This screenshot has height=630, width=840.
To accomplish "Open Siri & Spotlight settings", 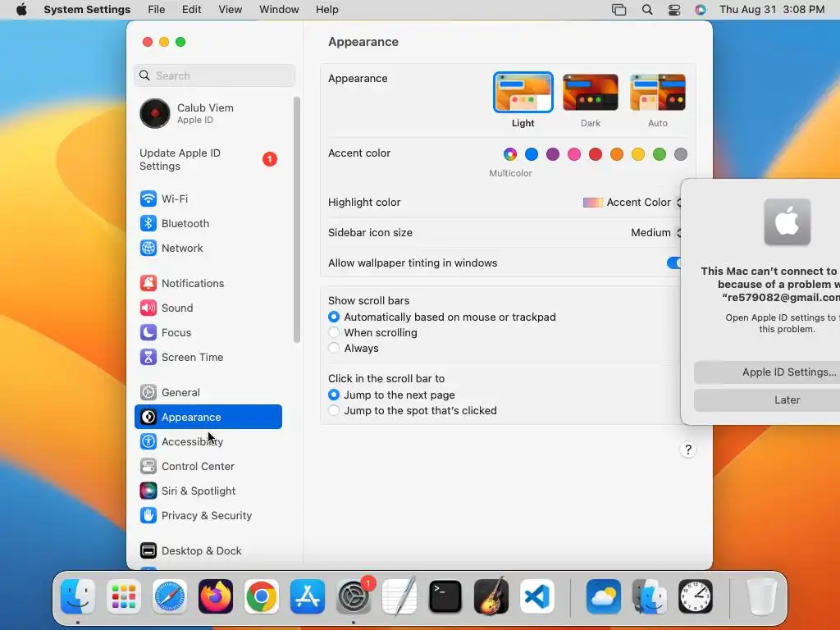I will [x=208, y=491].
